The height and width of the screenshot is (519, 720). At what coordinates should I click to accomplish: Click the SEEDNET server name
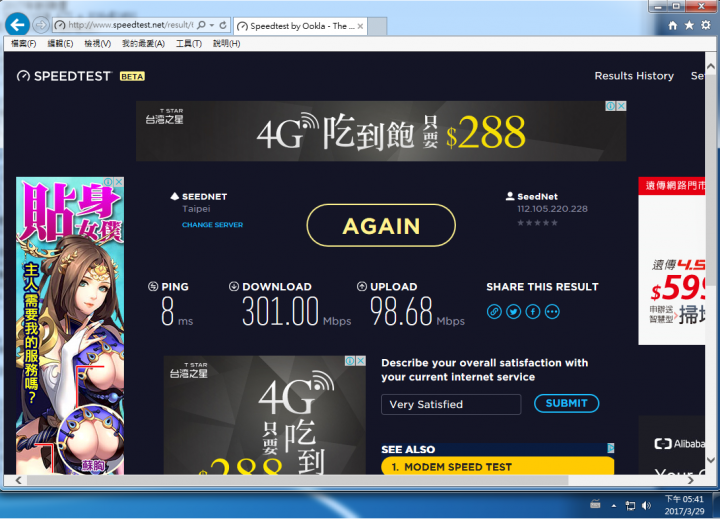[x=204, y=197]
